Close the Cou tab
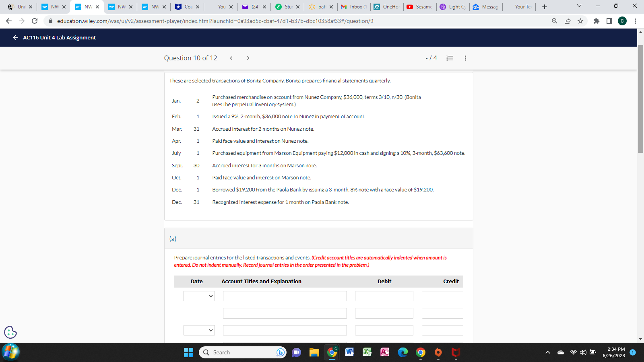The height and width of the screenshot is (362, 644). (x=198, y=7)
